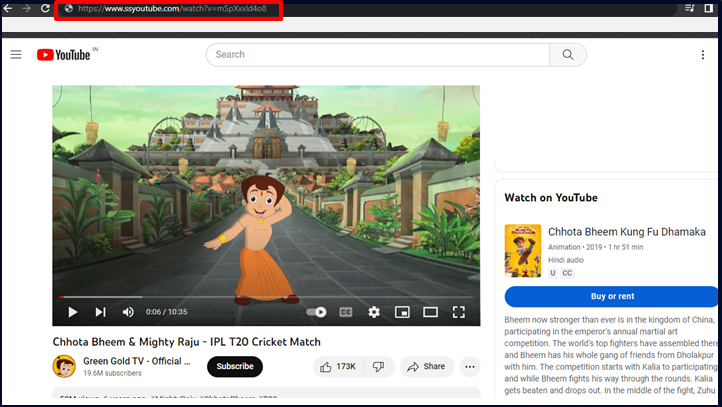Click the U rating badge
This screenshot has height=407, width=722.
click(553, 273)
